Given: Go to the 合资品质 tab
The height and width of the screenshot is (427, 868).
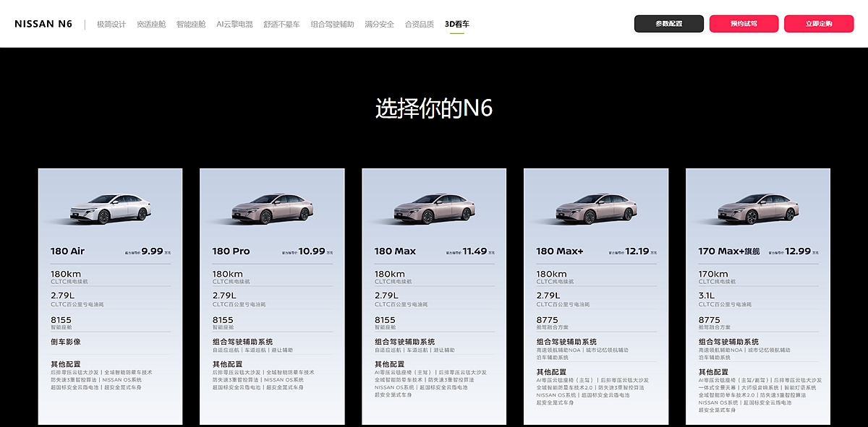Looking at the screenshot, I should point(420,24).
